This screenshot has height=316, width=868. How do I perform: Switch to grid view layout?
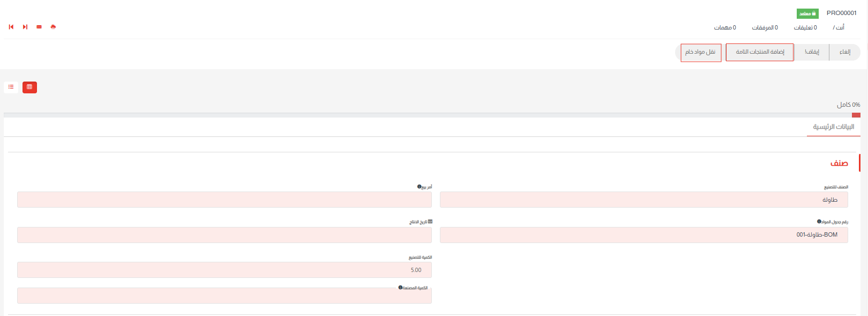(x=29, y=87)
